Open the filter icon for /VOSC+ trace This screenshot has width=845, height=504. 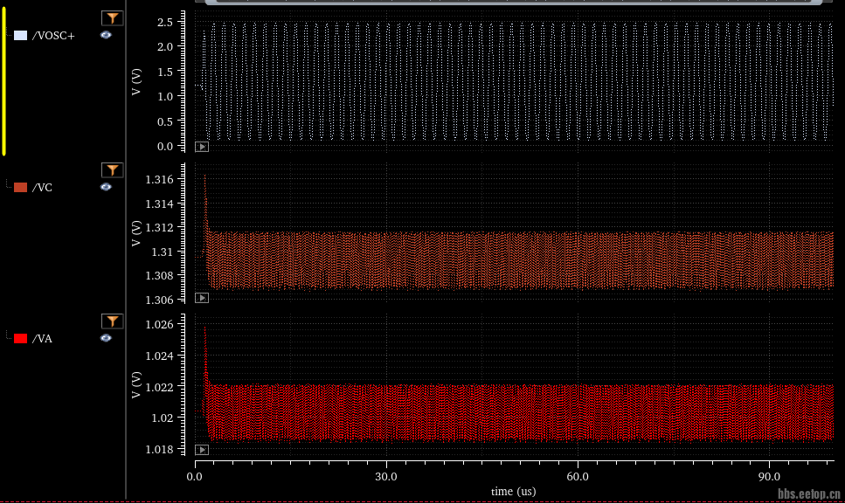click(x=112, y=18)
